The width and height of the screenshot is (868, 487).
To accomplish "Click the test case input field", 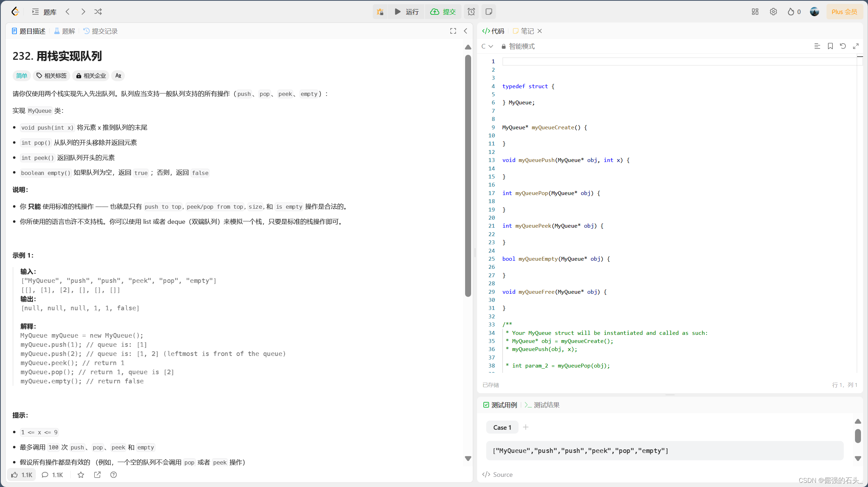I will tap(664, 450).
